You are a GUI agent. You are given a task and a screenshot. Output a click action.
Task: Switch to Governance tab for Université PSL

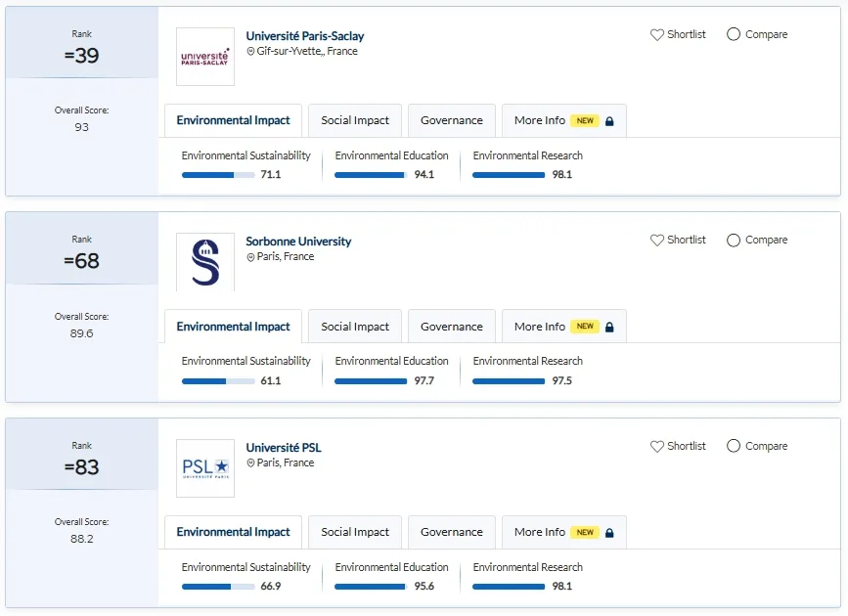point(452,532)
